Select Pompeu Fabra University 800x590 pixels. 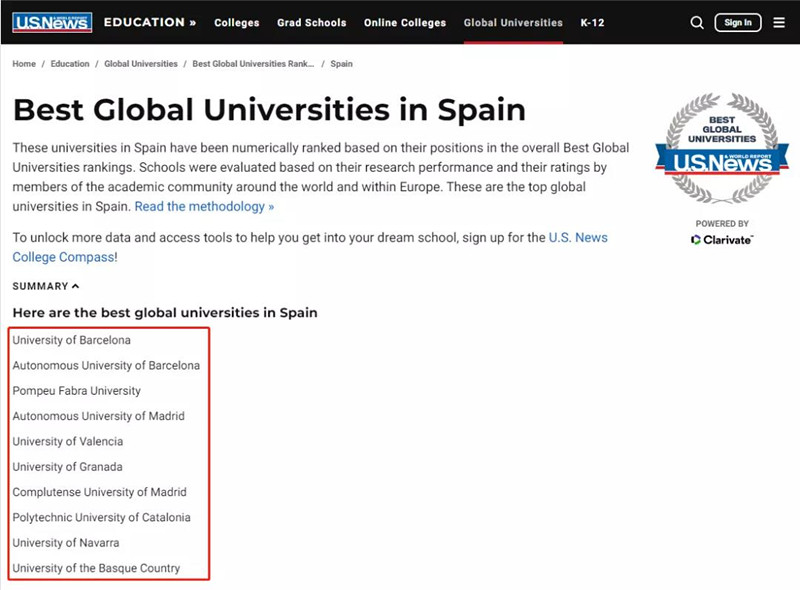[x=77, y=391]
